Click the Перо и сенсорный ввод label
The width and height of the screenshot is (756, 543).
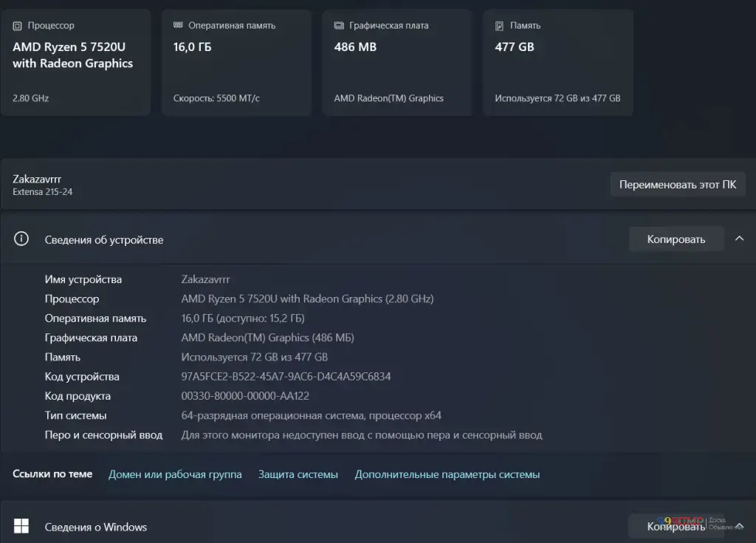coord(103,435)
